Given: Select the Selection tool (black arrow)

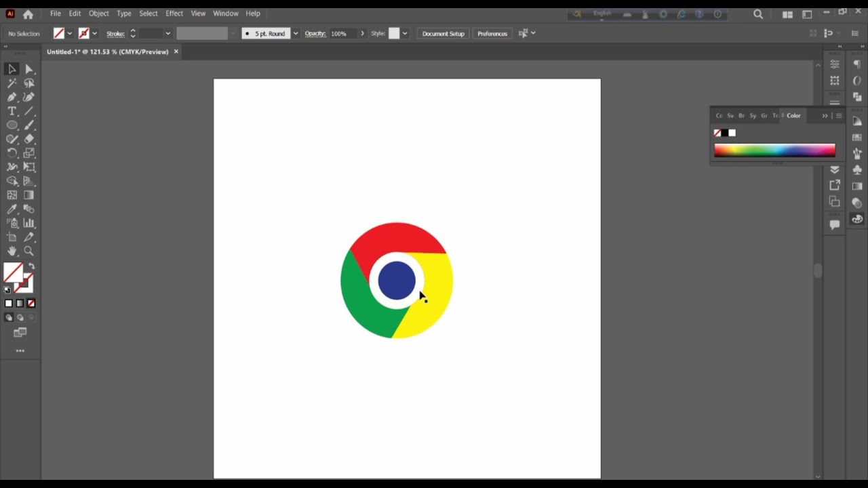Looking at the screenshot, I should point(12,69).
